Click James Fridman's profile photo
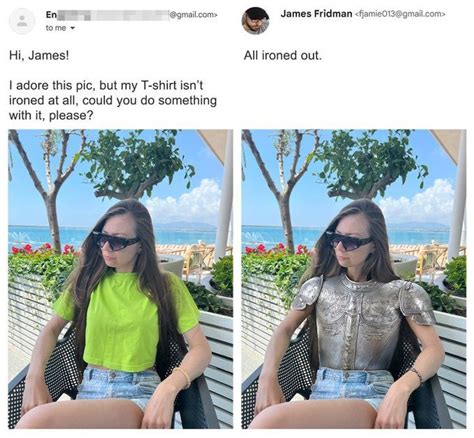Image resolution: width=474 pixels, height=438 pixels. point(255,21)
